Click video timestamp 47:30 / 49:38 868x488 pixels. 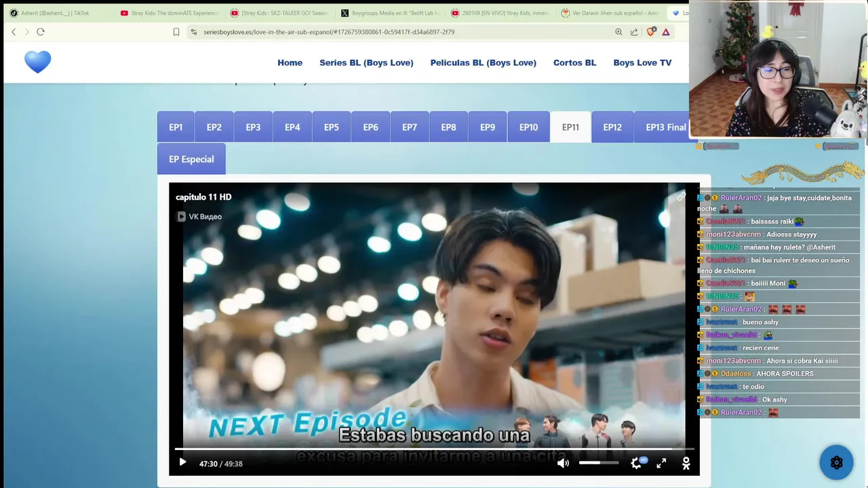pos(221,464)
